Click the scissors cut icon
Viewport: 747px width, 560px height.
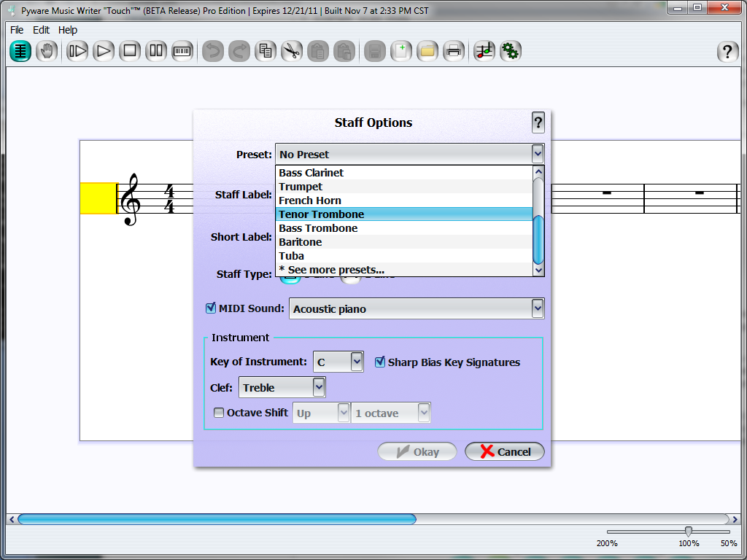click(292, 51)
